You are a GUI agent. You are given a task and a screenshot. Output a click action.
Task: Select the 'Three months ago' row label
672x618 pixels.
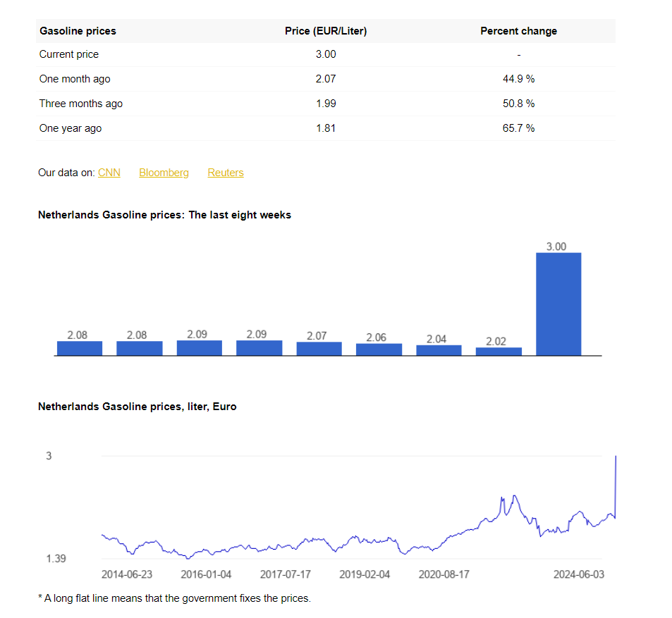coord(81,104)
